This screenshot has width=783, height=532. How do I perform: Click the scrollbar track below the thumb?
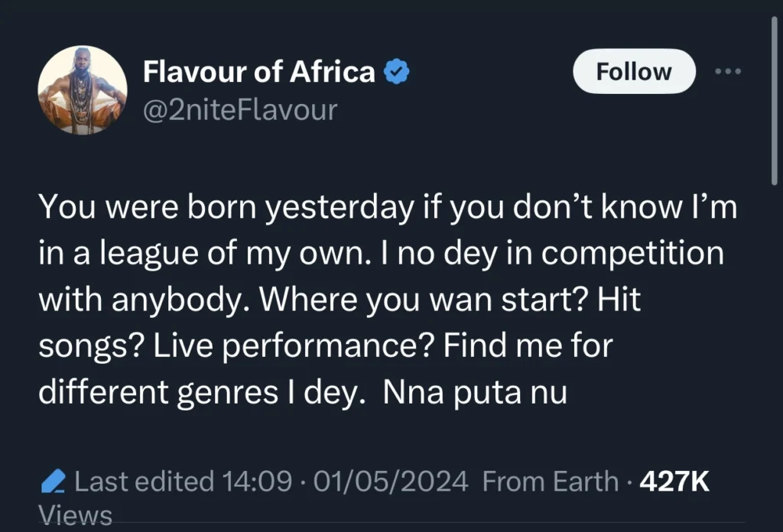tap(775, 344)
